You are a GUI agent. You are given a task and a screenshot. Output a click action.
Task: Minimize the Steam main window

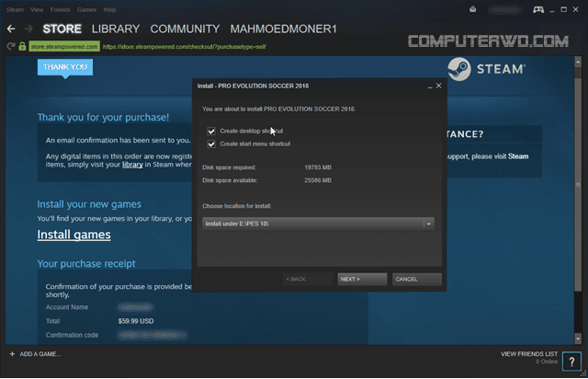[x=551, y=10]
